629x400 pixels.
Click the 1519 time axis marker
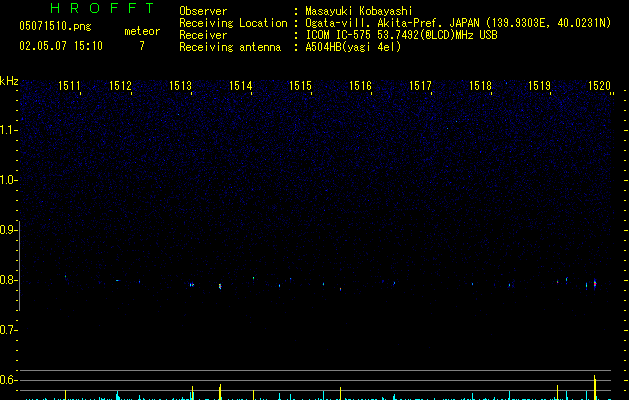click(x=540, y=86)
